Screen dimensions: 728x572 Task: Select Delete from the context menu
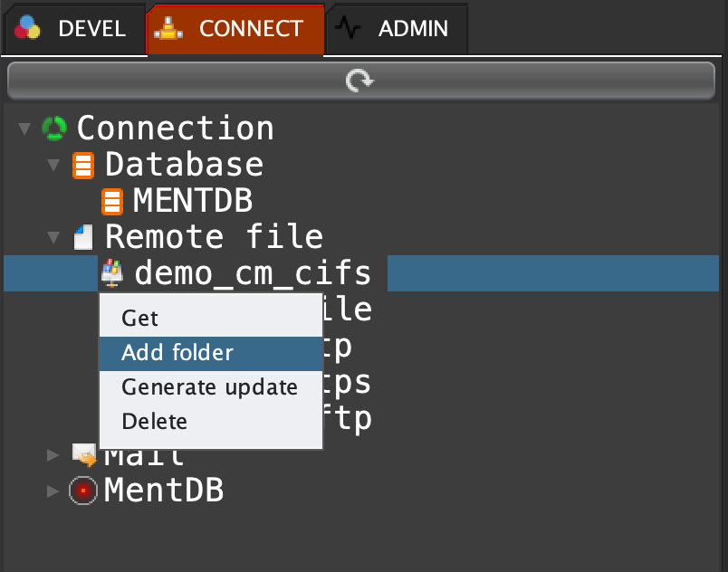154,422
